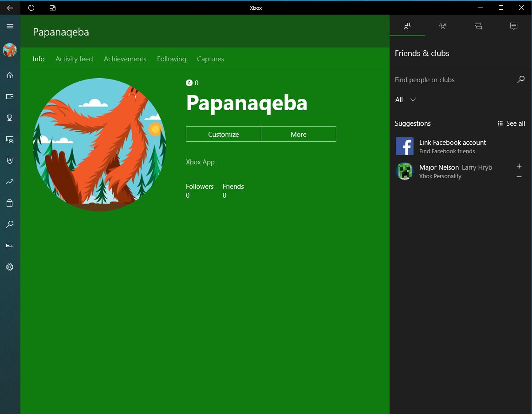Image resolution: width=532 pixels, height=414 pixels.
Task: Open the More options button
Action: pos(298,134)
